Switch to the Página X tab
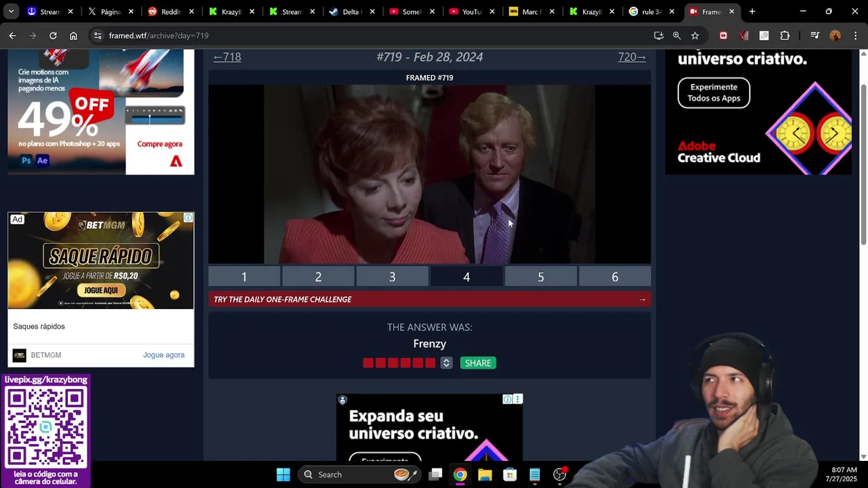Screen dimensions: 868x488 click(111, 12)
